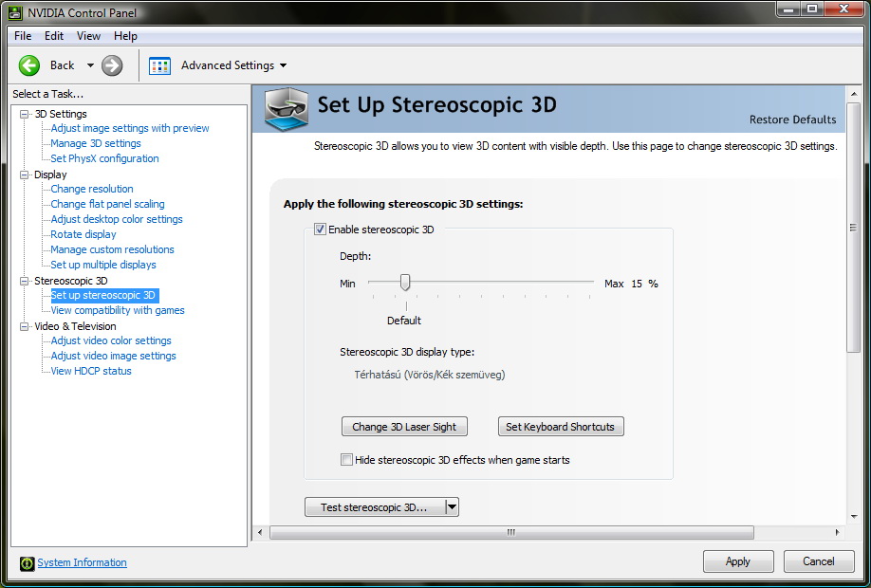Click the System Information icon
Viewport: 871px width, 588px height.
pos(28,563)
